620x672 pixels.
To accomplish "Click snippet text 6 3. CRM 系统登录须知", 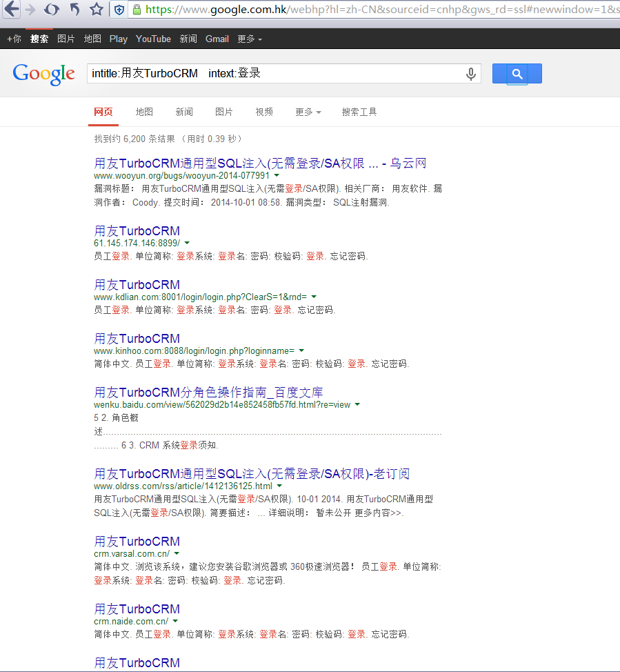I will coord(170,445).
